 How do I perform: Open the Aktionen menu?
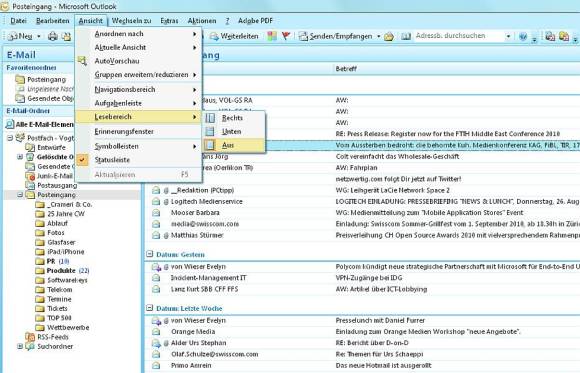click(x=202, y=21)
